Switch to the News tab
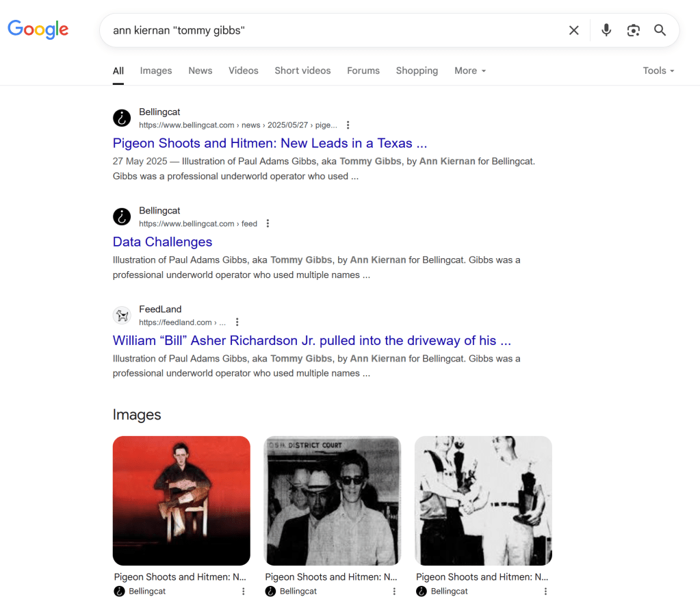 pyautogui.click(x=200, y=71)
